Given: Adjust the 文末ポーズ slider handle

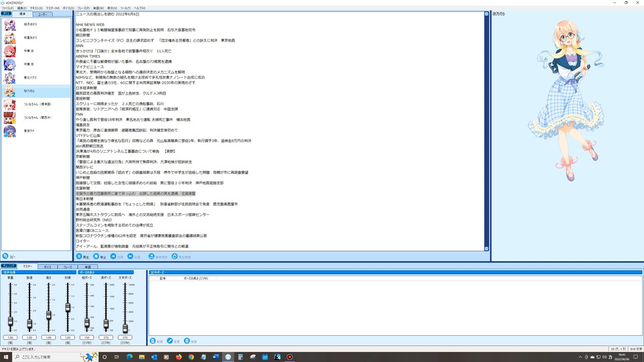Looking at the screenshot, I should tap(125, 328).
